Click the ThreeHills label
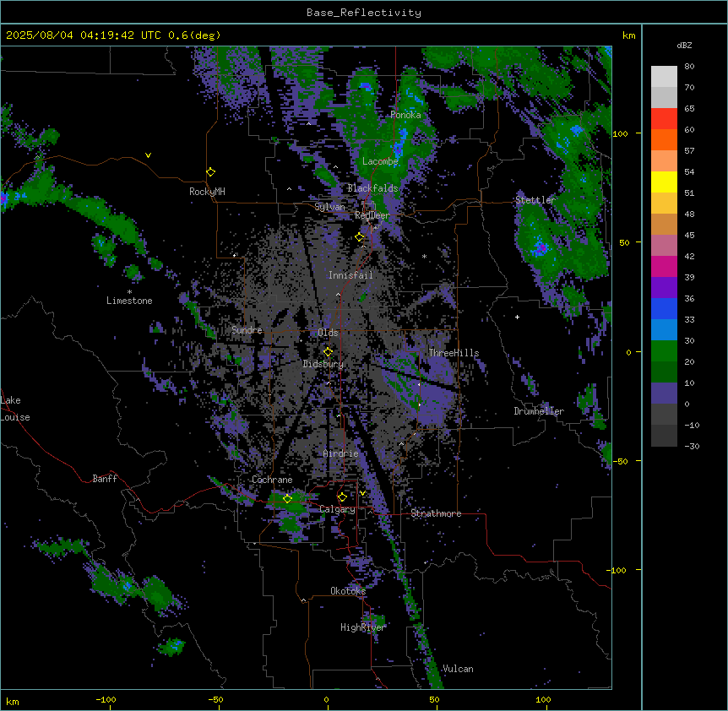The height and width of the screenshot is (711, 728). pyautogui.click(x=454, y=353)
